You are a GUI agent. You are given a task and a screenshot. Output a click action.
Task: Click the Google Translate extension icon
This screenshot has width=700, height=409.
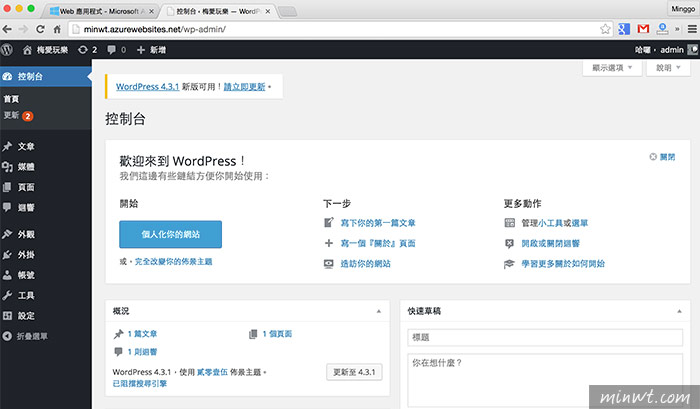(x=624, y=29)
